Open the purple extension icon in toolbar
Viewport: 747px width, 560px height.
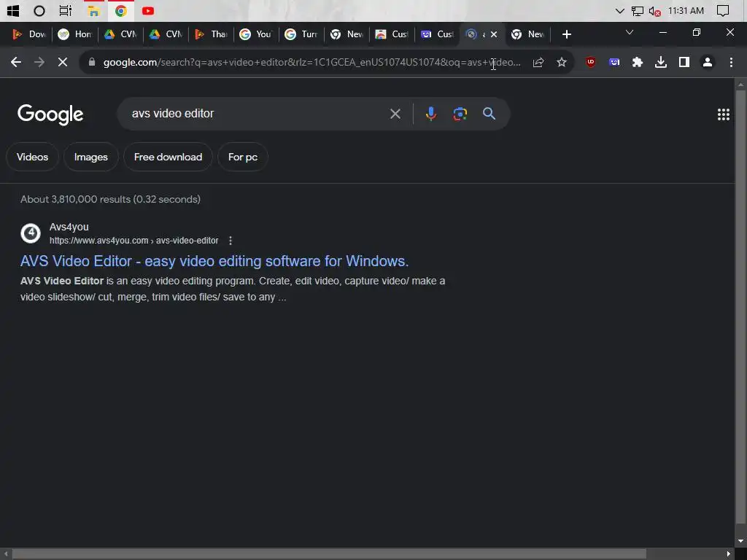(x=614, y=62)
